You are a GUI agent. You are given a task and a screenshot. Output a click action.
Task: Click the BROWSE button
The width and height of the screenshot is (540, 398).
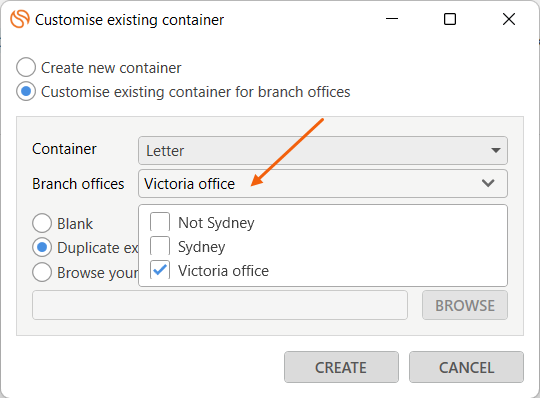click(x=465, y=305)
